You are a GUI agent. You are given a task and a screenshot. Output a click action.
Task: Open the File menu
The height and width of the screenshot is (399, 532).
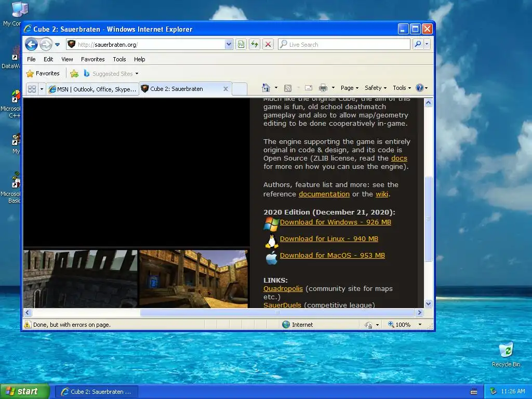31,59
